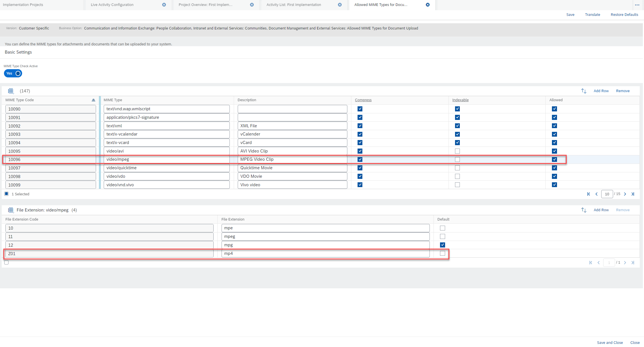Click the MIME table page number field
The height and width of the screenshot is (347, 644).
coord(607,194)
